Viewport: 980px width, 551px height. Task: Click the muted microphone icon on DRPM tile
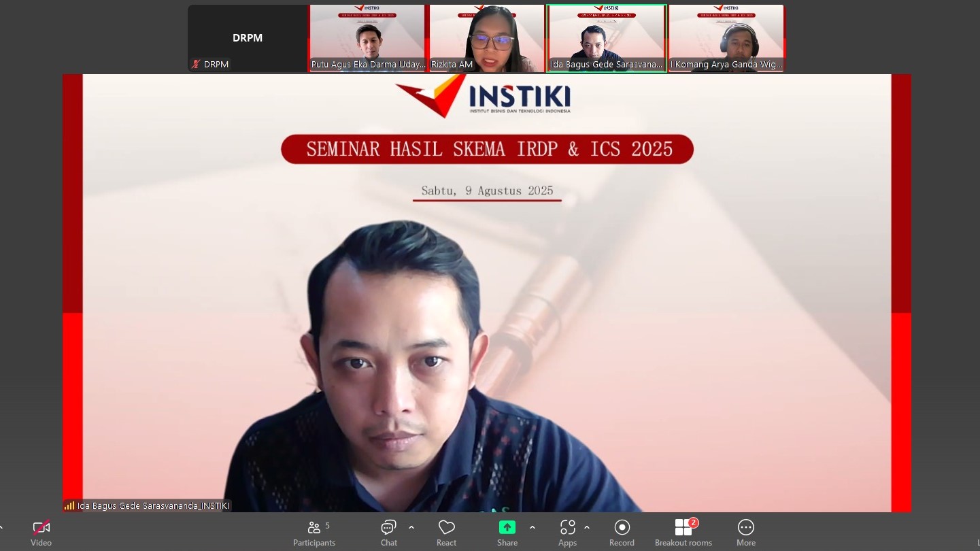(x=197, y=65)
